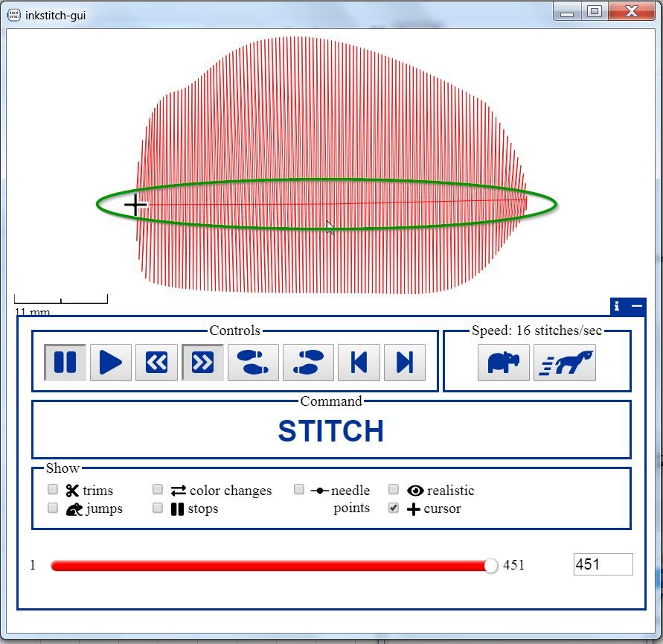Click the needle points icon

pos(320,491)
